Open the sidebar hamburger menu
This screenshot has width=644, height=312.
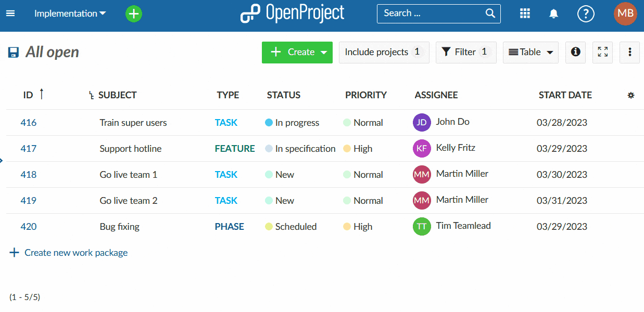point(10,14)
